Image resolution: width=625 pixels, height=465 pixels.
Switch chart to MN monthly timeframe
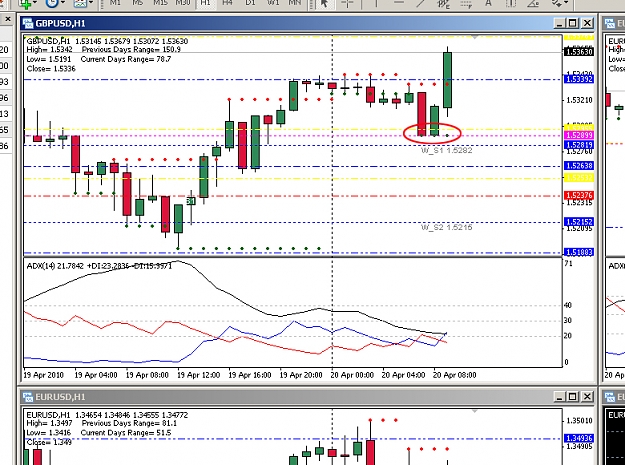pyautogui.click(x=295, y=3)
